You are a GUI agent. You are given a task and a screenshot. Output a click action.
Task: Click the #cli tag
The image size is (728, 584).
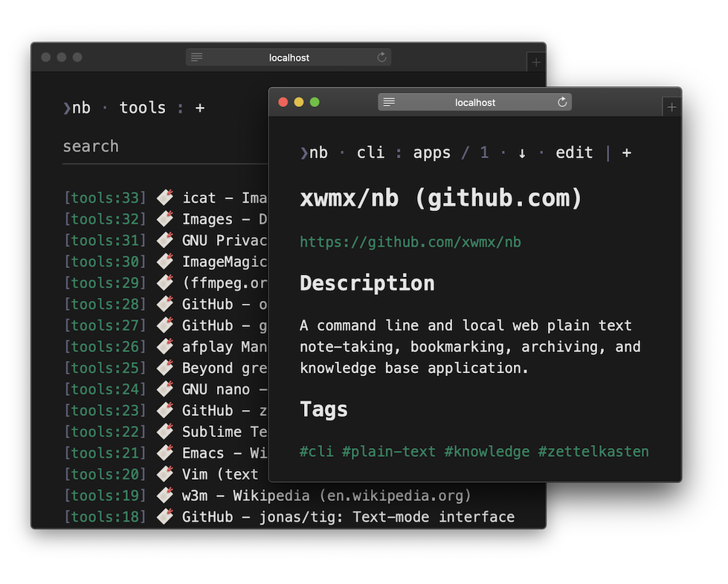click(x=317, y=451)
